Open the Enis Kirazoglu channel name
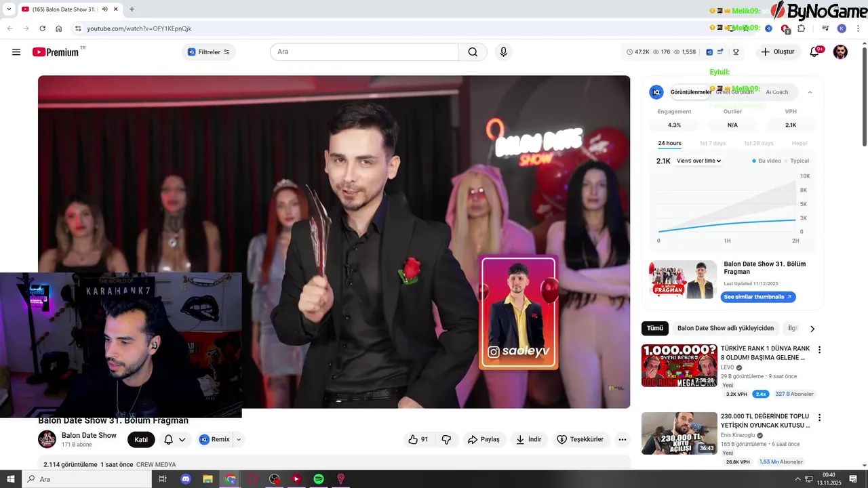The image size is (868, 488). [x=738, y=435]
